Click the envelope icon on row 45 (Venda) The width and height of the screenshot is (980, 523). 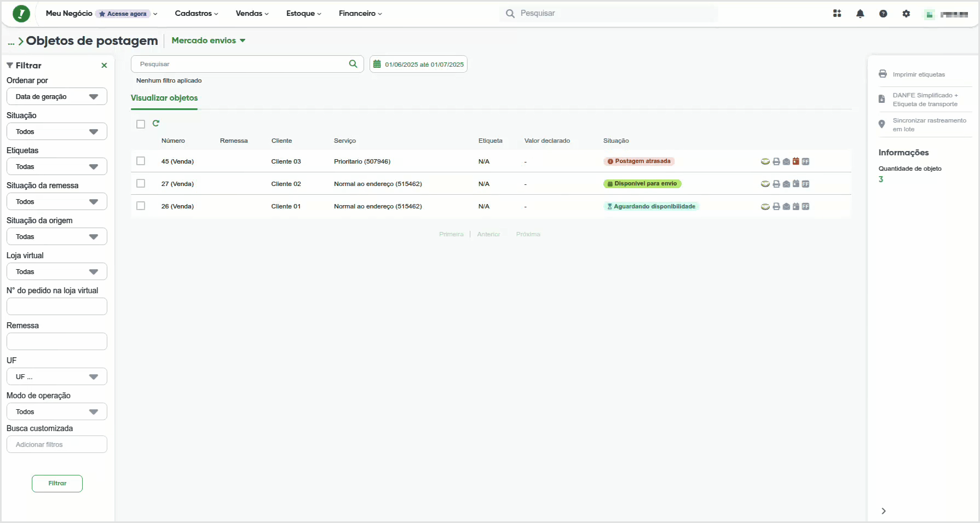click(x=786, y=161)
